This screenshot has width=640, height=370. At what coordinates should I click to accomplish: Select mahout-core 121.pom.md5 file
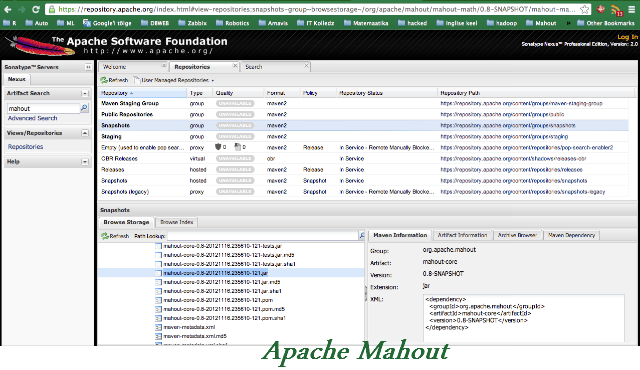[224, 309]
